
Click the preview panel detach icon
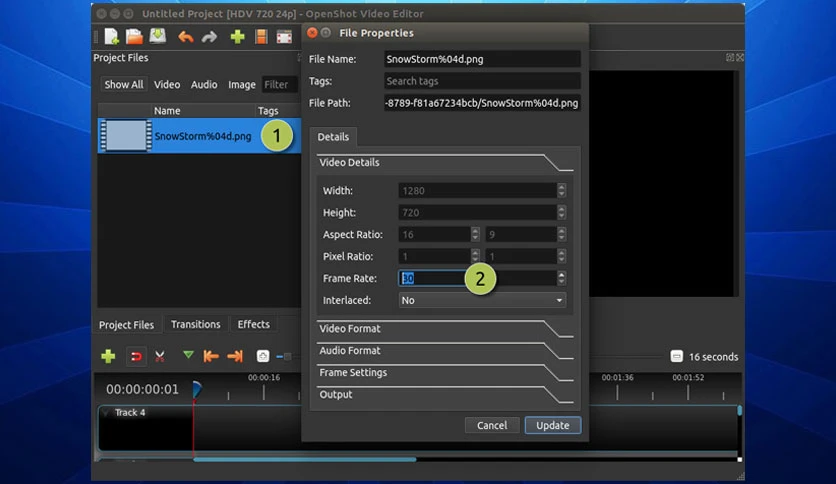pyautogui.click(x=730, y=58)
